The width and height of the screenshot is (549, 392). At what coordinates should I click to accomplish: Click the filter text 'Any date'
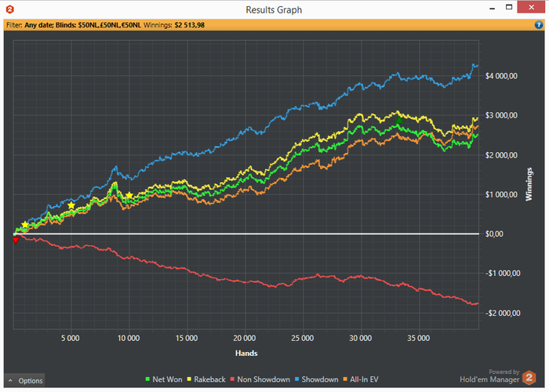coord(38,25)
